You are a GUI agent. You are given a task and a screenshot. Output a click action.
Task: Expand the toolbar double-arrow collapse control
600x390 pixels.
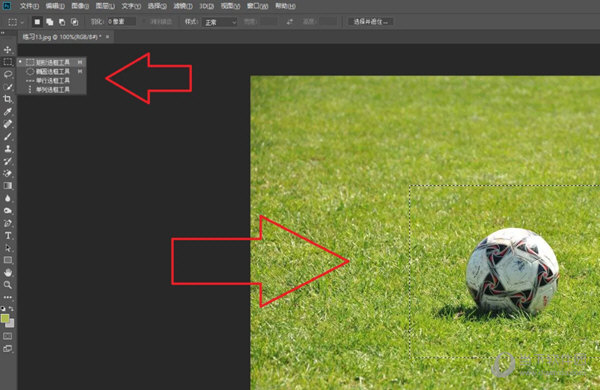click(3, 33)
